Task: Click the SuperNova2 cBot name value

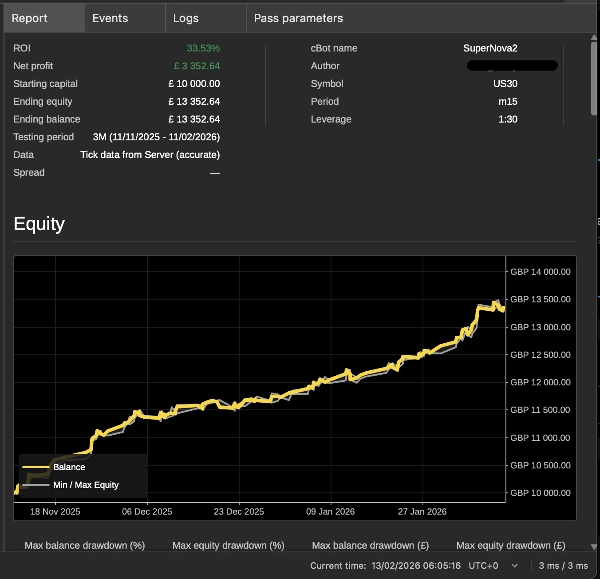Action: click(x=490, y=48)
